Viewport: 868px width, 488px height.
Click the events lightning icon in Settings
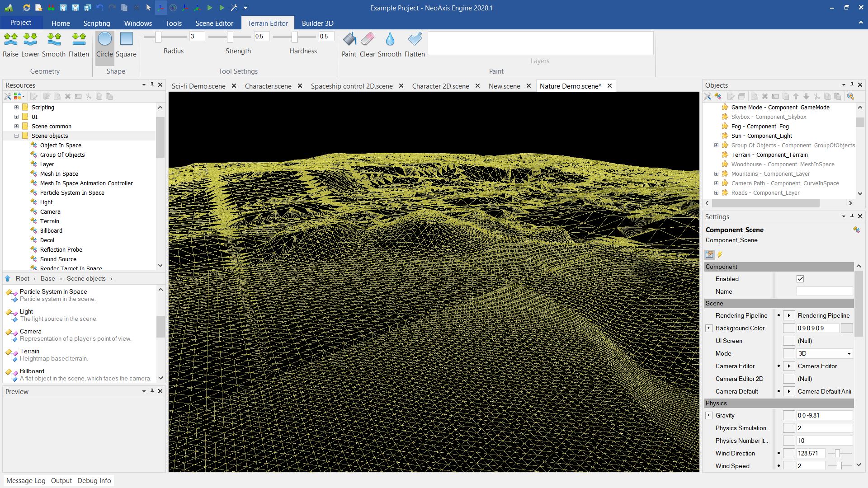pyautogui.click(x=720, y=254)
